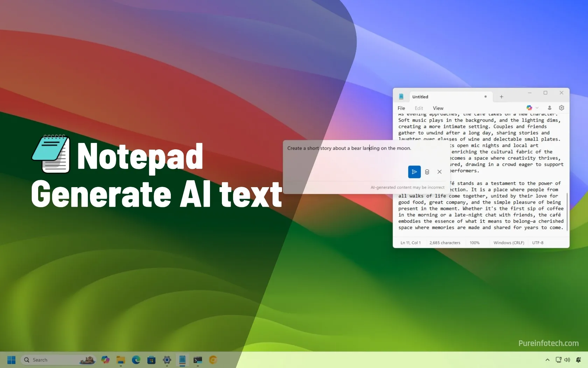Open notifications bell in system tray
Viewport: 588px width, 368px height.
(x=579, y=360)
